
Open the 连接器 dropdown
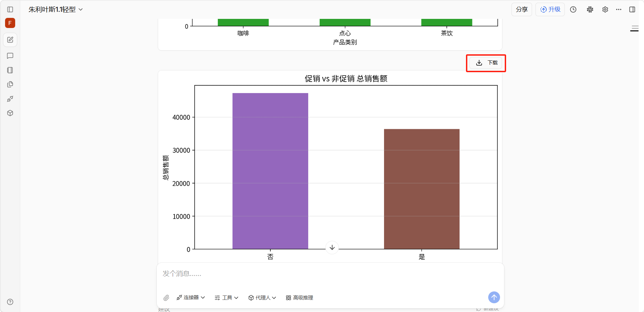click(x=191, y=297)
